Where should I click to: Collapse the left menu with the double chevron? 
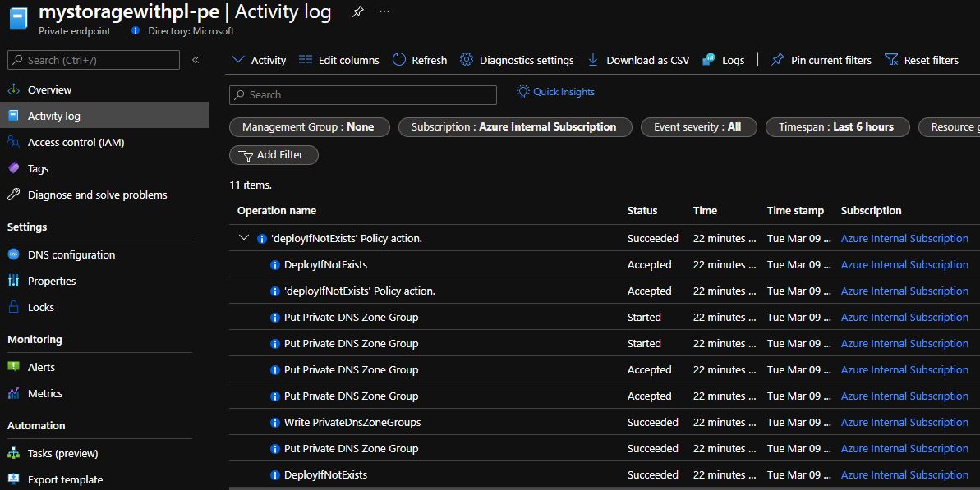194,59
